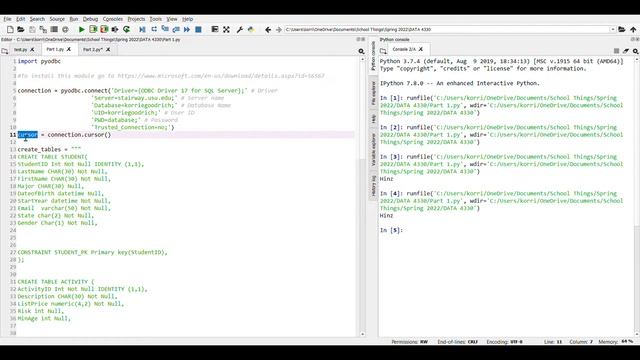Open the Debug menu

click(x=90, y=19)
